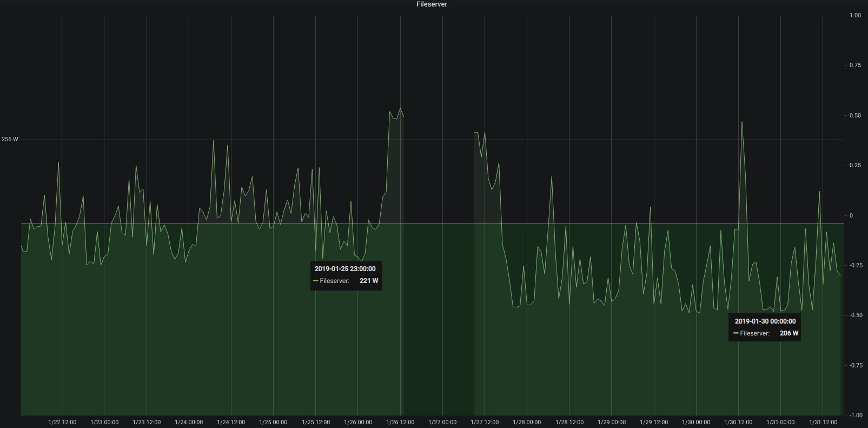868x428 pixels.
Task: Select the 1/30 12:00 time axis label
Action: click(738, 422)
